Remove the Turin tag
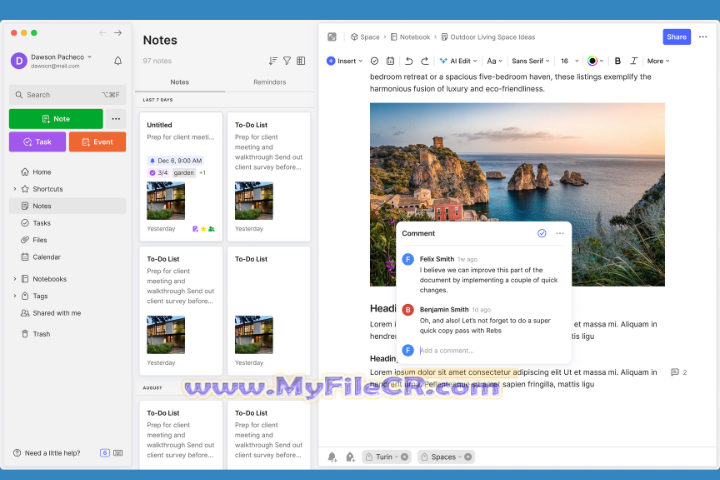Image resolution: width=720 pixels, height=480 pixels. [x=405, y=457]
